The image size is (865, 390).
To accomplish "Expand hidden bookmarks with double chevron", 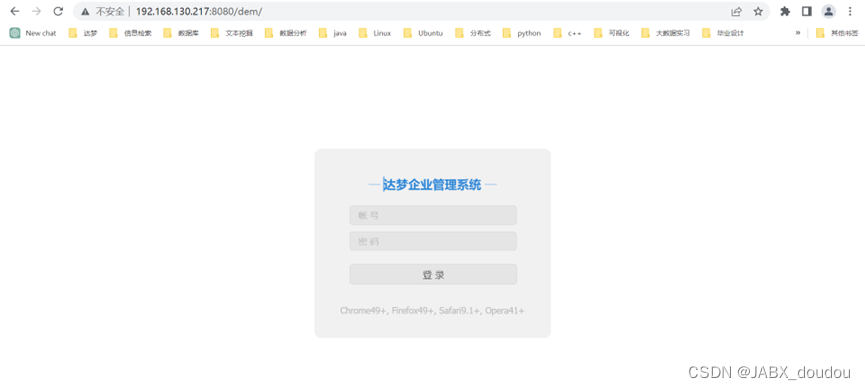I will pos(798,33).
